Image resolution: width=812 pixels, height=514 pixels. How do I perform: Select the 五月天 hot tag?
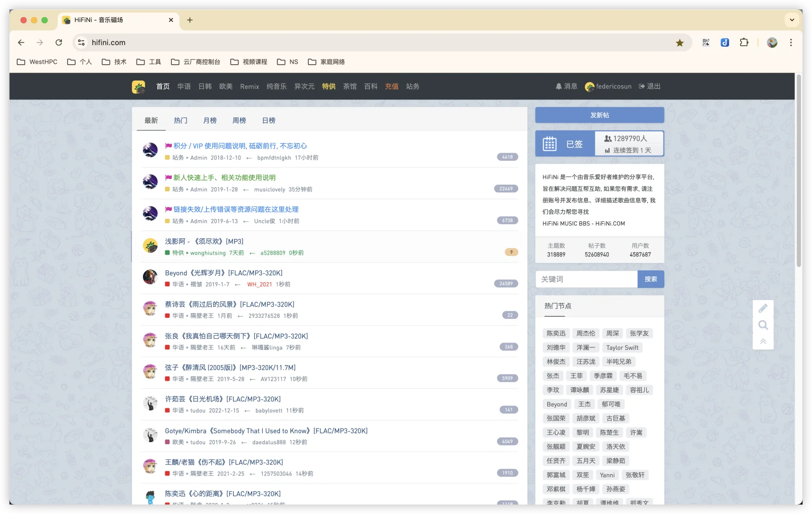click(586, 461)
